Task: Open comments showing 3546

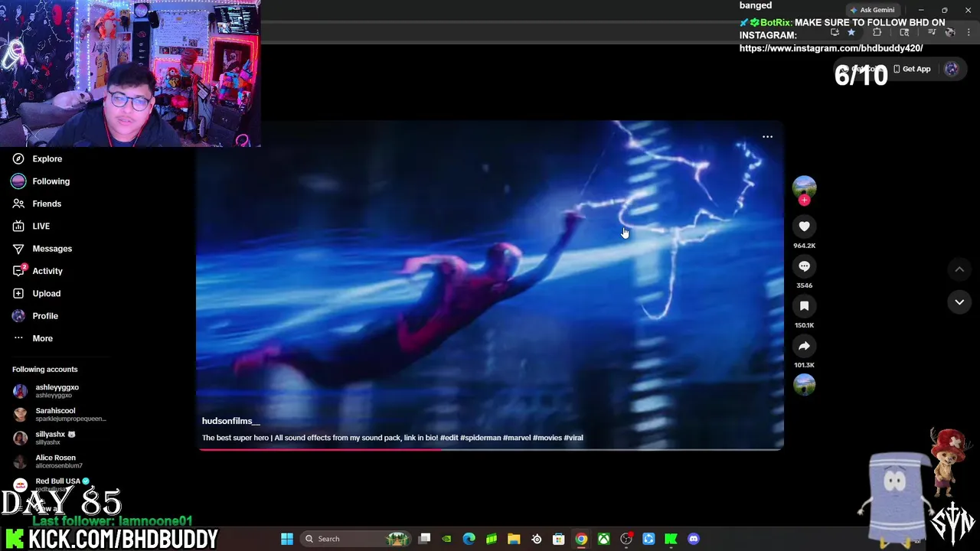Action: point(804,266)
